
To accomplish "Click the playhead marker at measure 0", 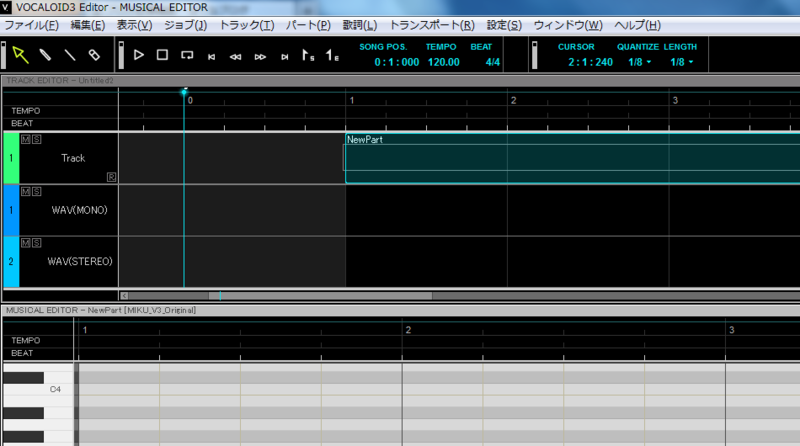I will point(184,92).
